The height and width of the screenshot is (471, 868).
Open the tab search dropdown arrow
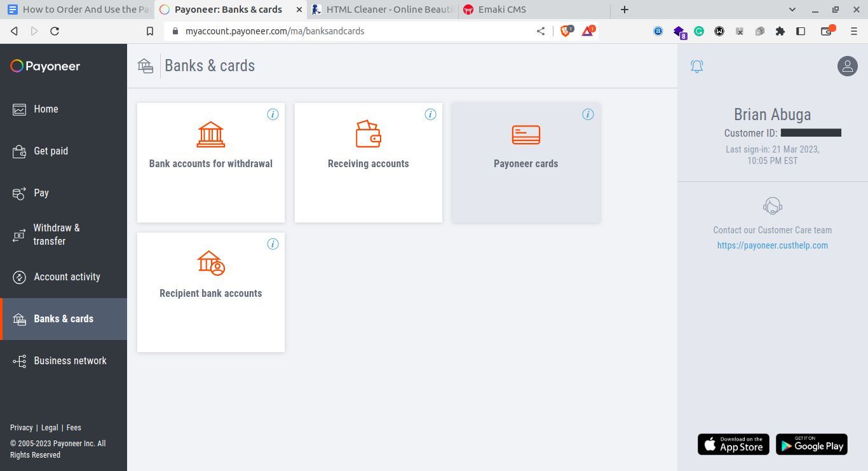(x=792, y=10)
